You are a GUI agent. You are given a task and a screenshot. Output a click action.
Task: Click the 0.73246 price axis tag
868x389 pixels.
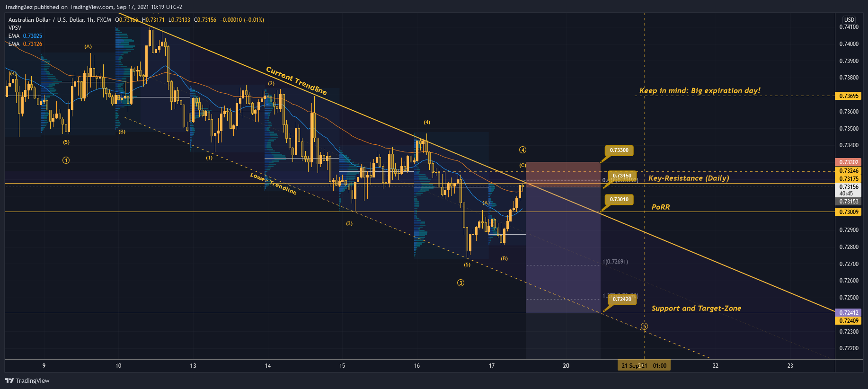tap(849, 171)
